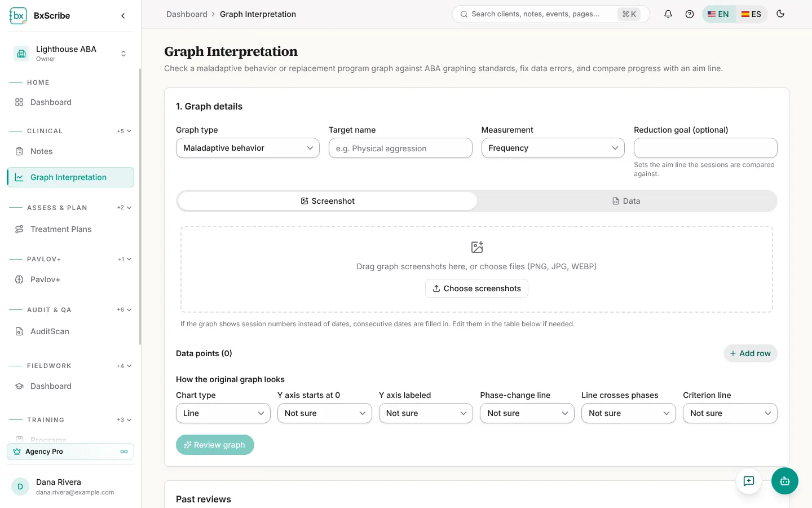
Task: Open the Phase-change line dropdown
Action: [x=527, y=413]
